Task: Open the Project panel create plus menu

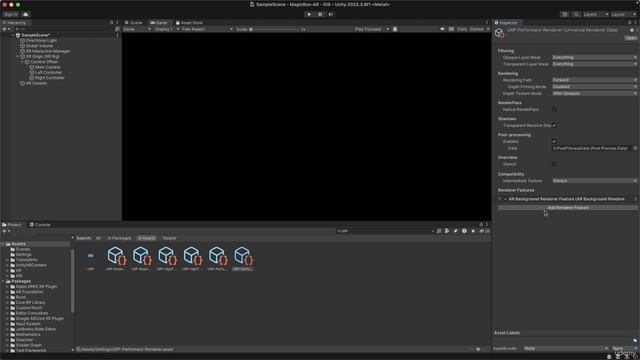Action: (6, 231)
